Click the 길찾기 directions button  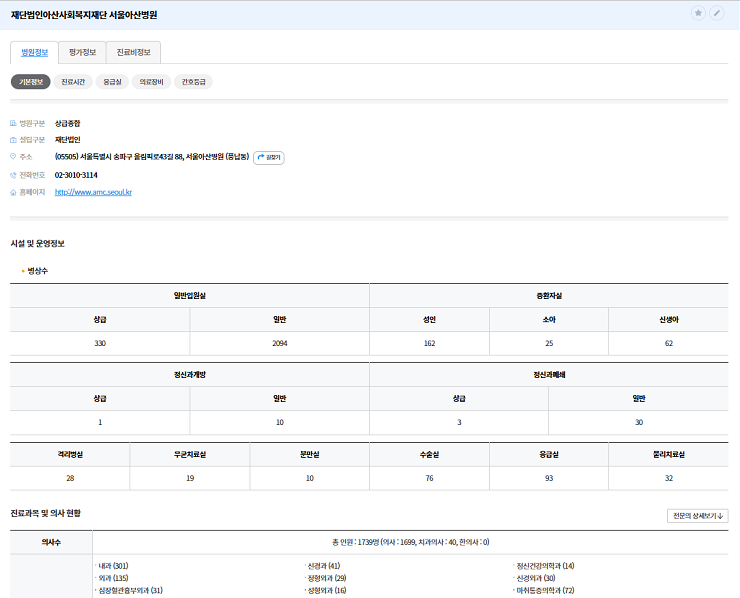(269, 157)
